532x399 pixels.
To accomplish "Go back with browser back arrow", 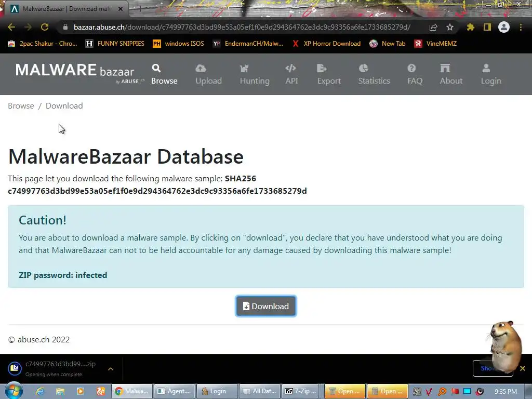I will pos(11,27).
